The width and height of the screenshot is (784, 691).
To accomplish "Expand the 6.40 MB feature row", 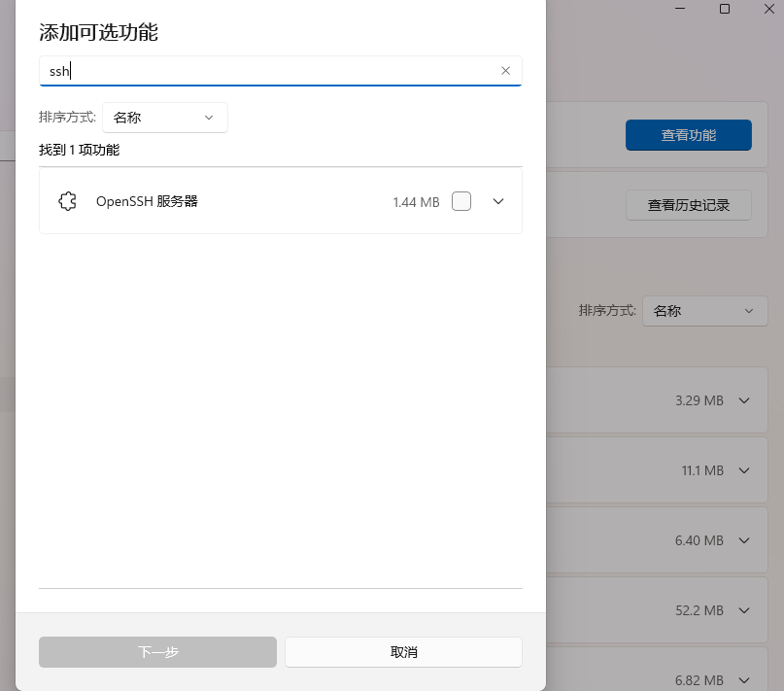I will coord(744,540).
